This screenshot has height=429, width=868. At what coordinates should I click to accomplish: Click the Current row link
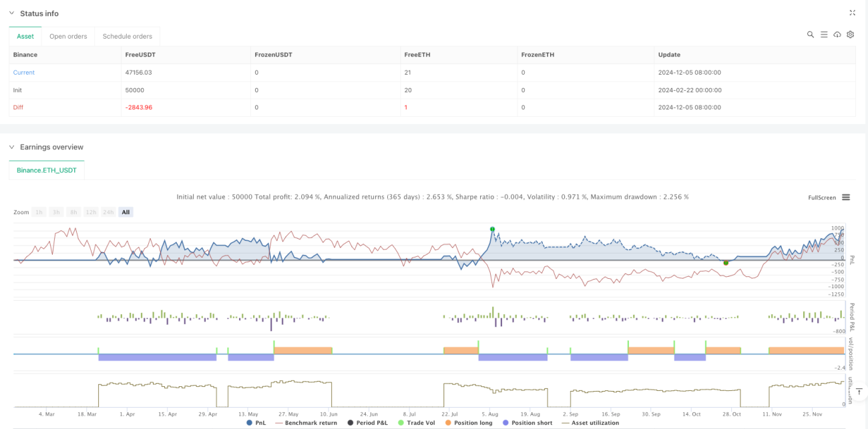[x=24, y=72]
